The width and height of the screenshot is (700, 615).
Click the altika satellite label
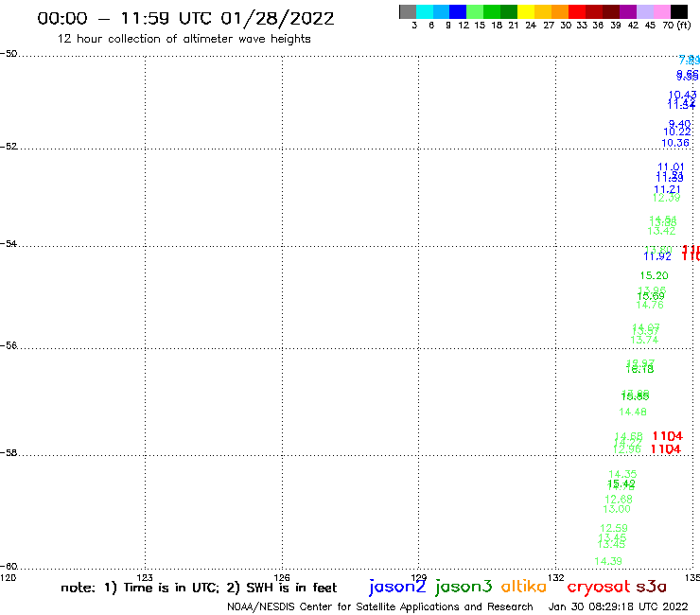tap(524, 587)
